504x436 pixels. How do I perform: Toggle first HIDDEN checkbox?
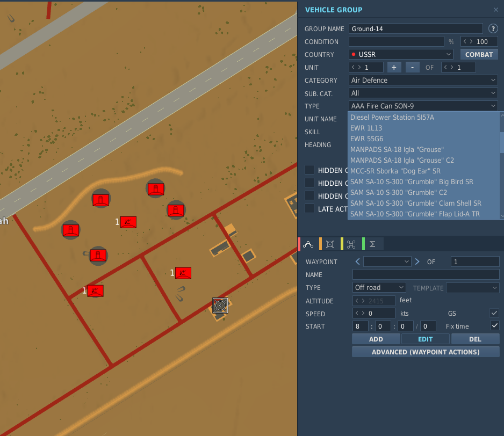pos(309,170)
